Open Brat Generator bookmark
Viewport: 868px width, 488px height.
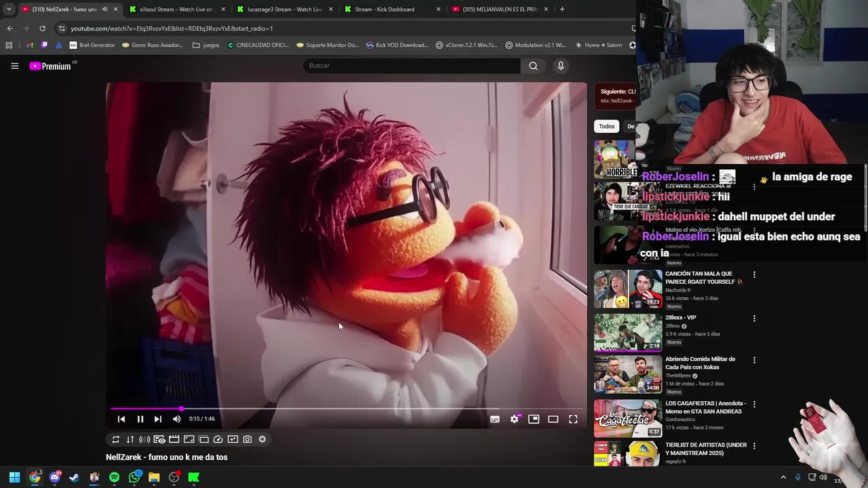click(92, 45)
